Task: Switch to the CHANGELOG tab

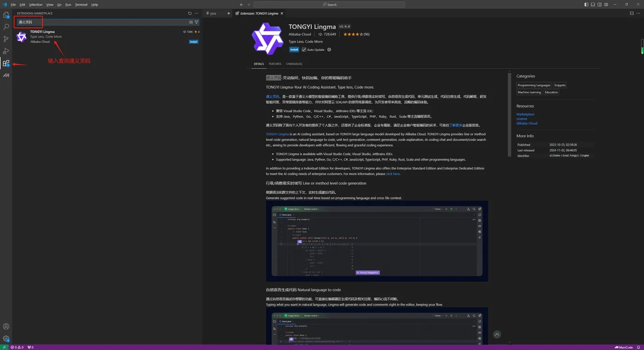Action: [x=294, y=64]
